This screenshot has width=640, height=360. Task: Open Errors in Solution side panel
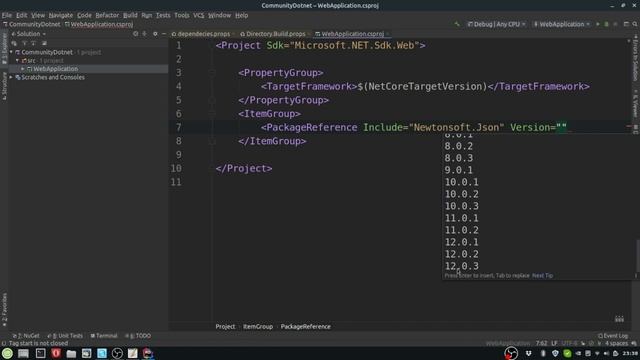tap(636, 58)
